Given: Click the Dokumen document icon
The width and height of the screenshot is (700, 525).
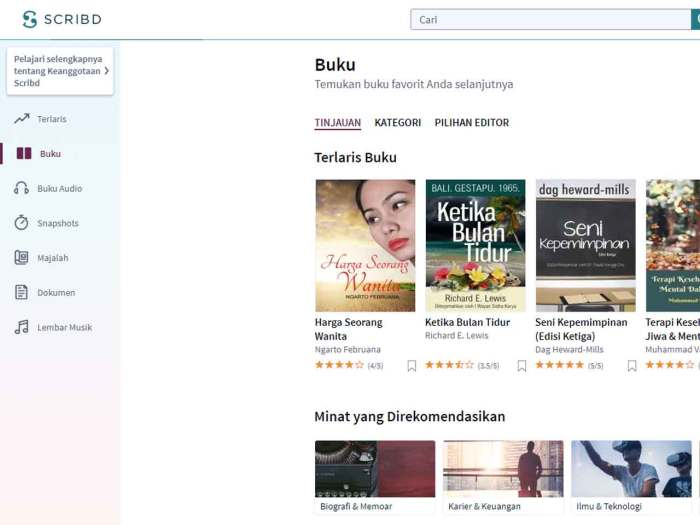Looking at the screenshot, I should click(21, 292).
